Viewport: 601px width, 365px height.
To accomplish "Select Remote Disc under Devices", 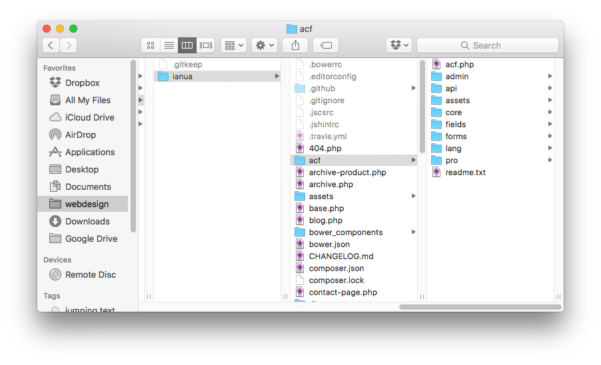I will [x=83, y=275].
